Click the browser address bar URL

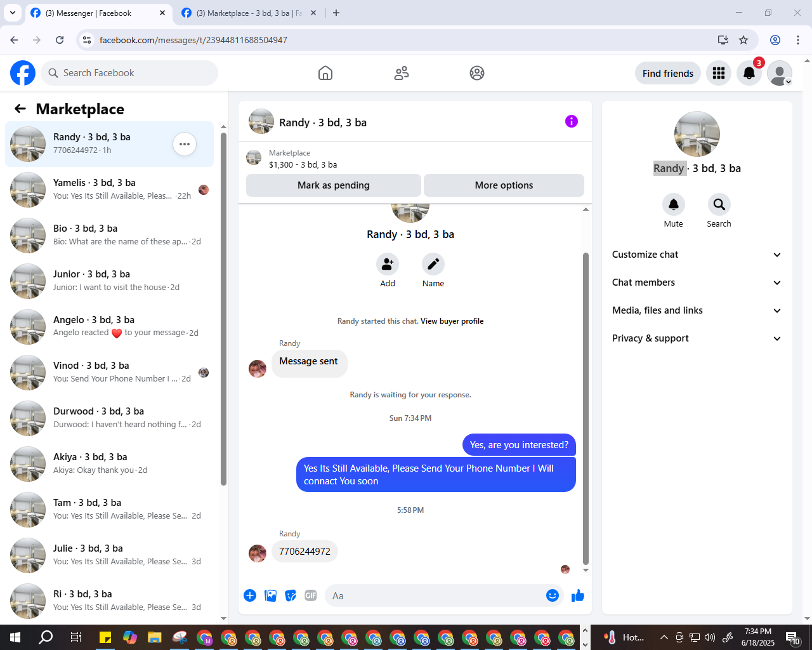coord(193,40)
